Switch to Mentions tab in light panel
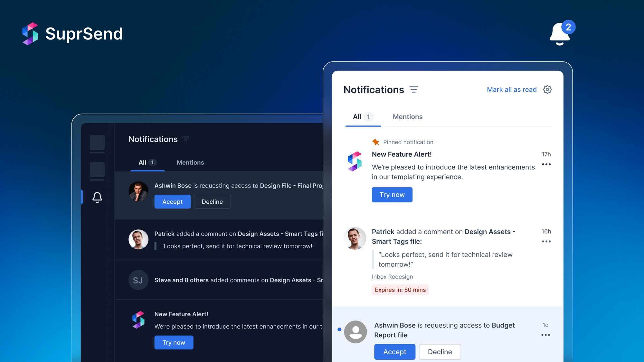Image resolution: width=644 pixels, height=362 pixels. pyautogui.click(x=407, y=117)
